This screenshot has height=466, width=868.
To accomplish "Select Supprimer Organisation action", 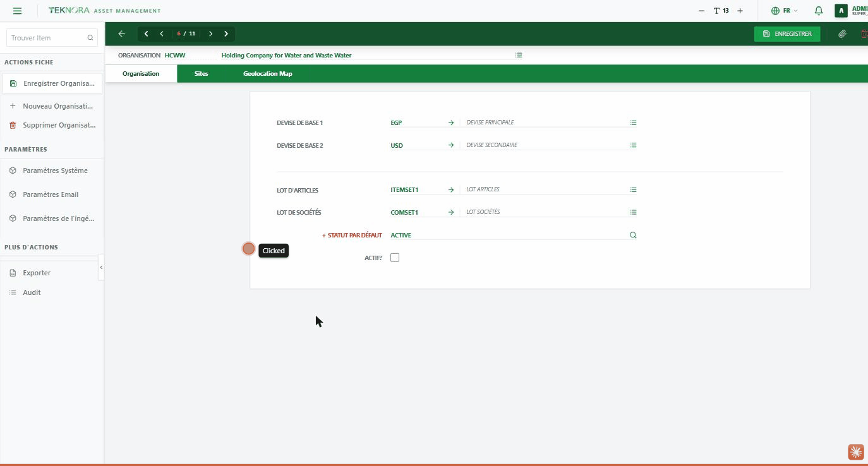I will pyautogui.click(x=52, y=125).
